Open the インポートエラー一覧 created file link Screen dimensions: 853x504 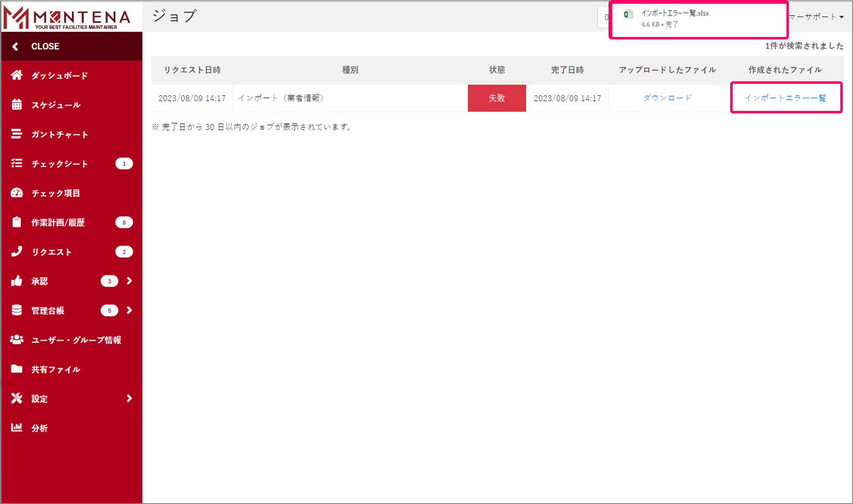coord(785,98)
